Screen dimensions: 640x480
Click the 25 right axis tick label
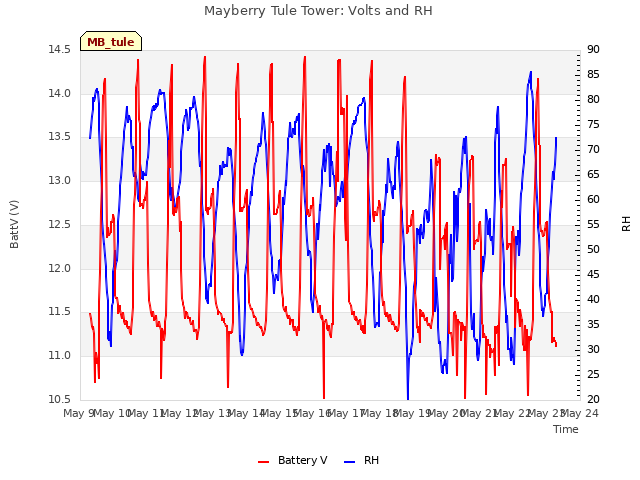point(593,374)
